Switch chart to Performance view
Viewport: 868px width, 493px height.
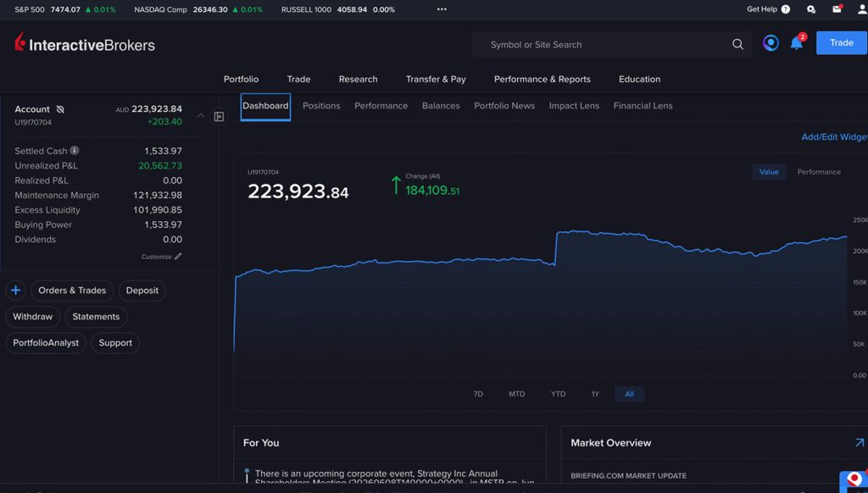[x=819, y=172]
